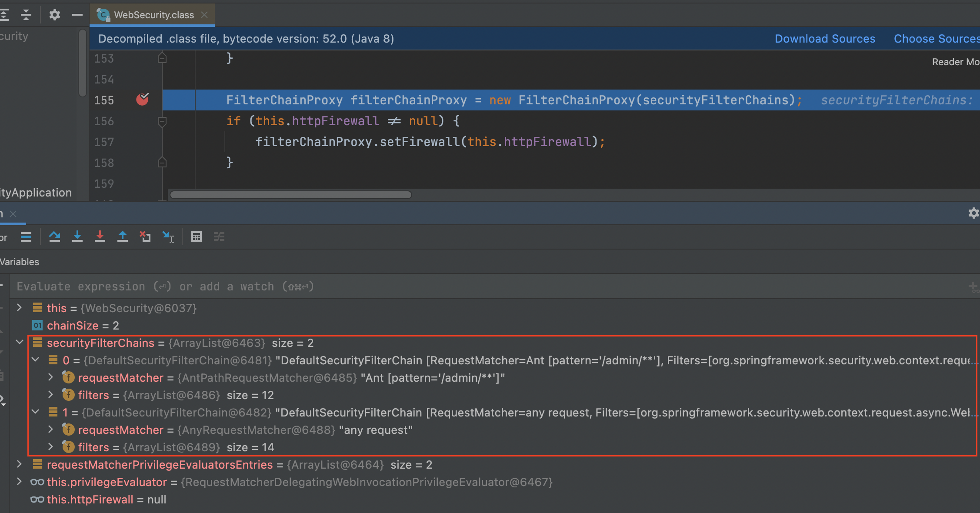Click the Download Sources link
This screenshot has width=980, height=513.
pyautogui.click(x=825, y=39)
